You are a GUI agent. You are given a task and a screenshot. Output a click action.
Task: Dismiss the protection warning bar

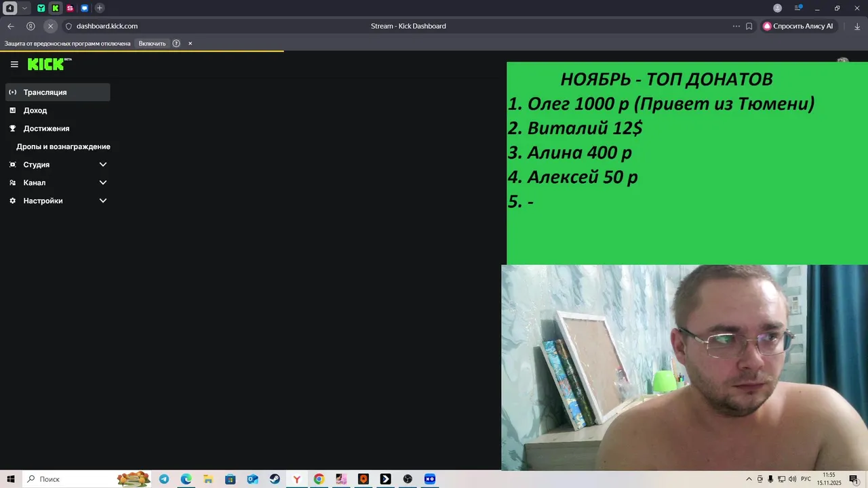(x=190, y=43)
